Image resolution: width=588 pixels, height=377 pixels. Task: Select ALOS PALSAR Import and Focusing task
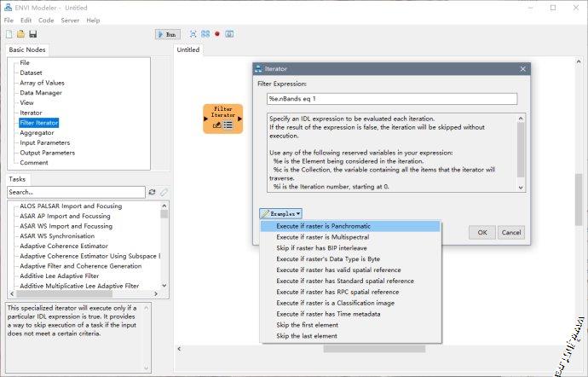pos(71,206)
